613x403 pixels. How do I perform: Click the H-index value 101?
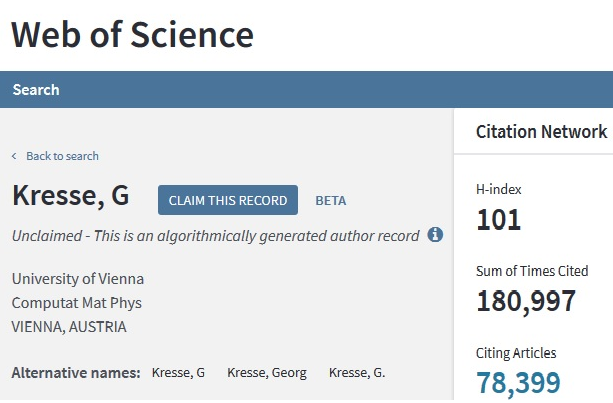click(498, 219)
